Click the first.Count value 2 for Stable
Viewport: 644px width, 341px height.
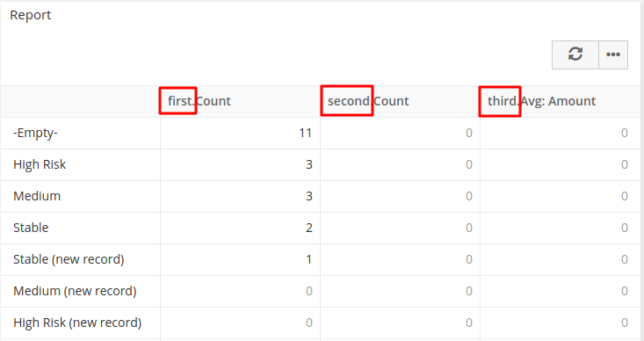click(x=309, y=228)
